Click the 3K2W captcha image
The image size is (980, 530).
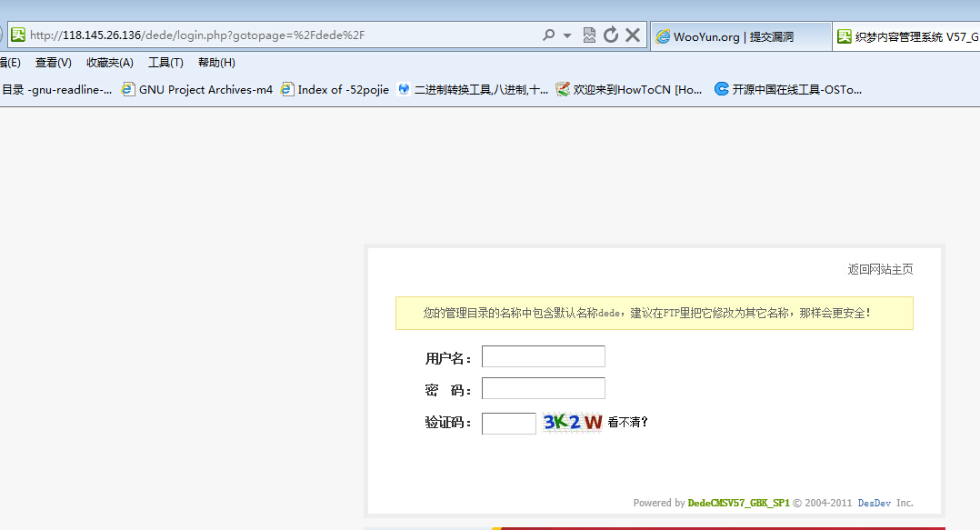(x=572, y=423)
